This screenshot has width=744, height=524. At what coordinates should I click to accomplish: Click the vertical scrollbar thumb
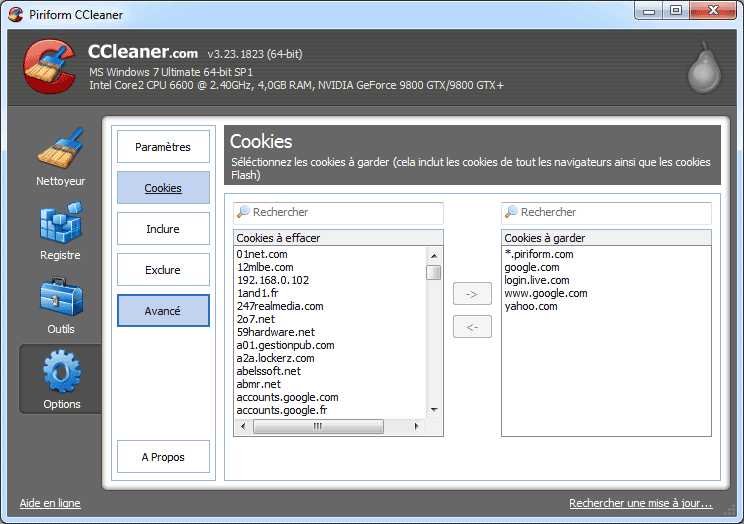tap(434, 272)
